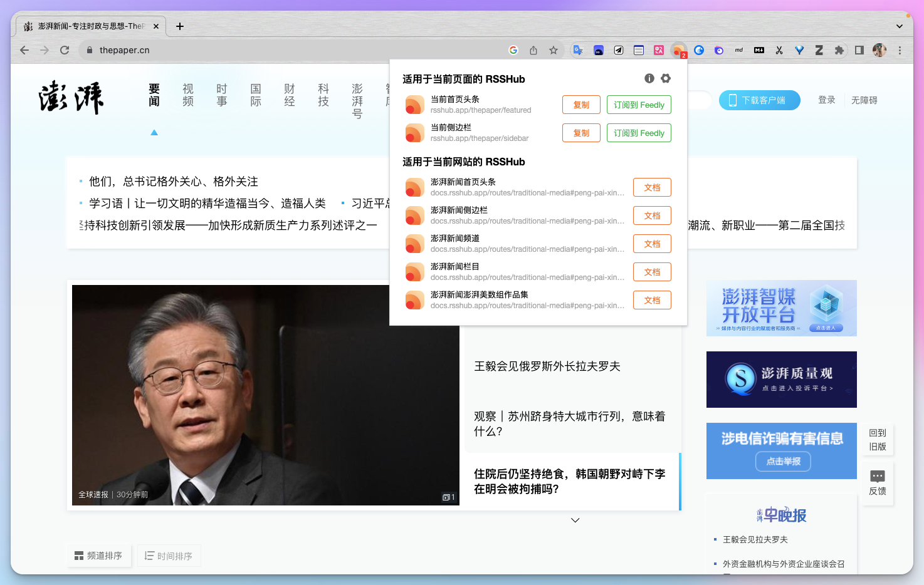Switch to 频道排序 sorting
Screen dimensions: 924x585
99,556
